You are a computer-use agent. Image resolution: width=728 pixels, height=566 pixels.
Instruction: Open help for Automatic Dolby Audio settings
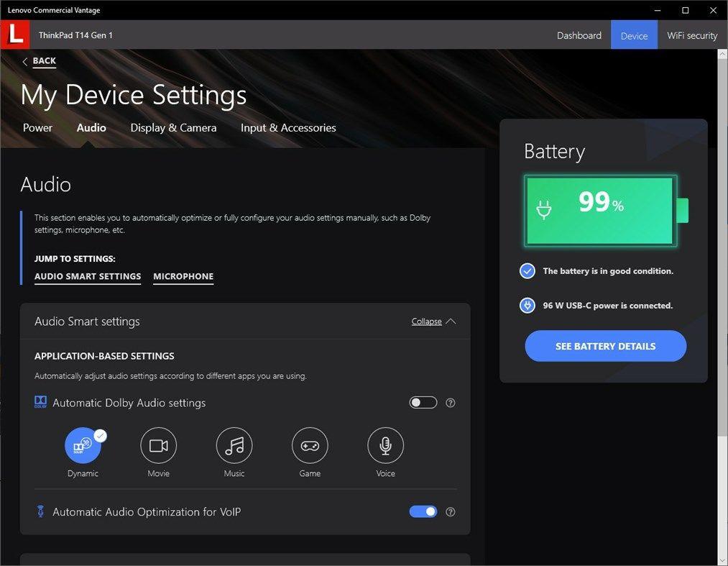[451, 403]
